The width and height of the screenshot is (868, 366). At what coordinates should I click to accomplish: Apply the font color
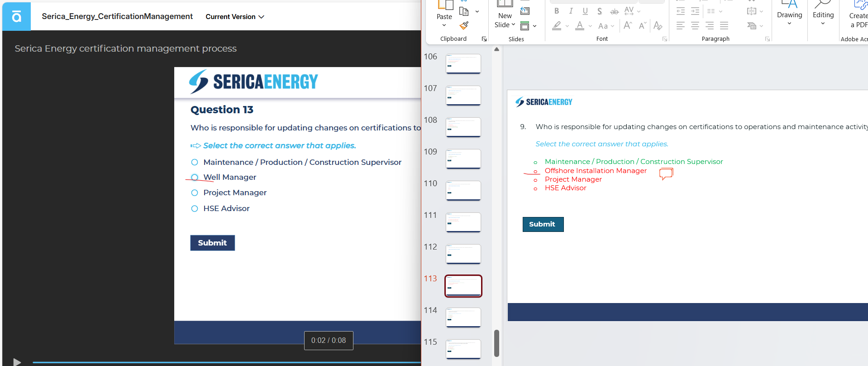580,26
